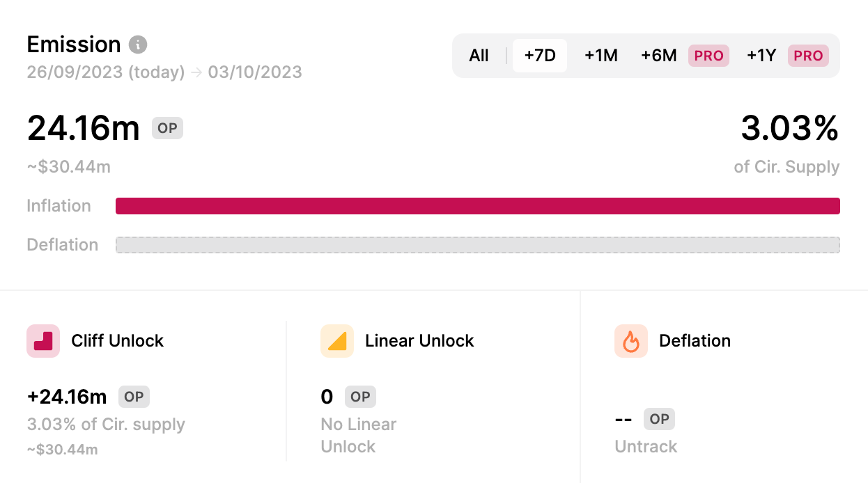
Task: Click the Deflation flame icon
Action: [x=630, y=340]
